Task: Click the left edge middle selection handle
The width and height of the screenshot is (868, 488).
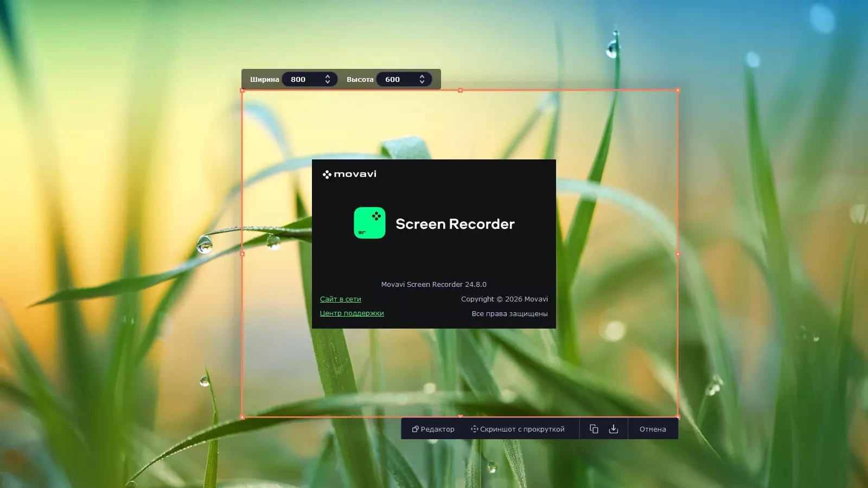Action: click(x=242, y=254)
